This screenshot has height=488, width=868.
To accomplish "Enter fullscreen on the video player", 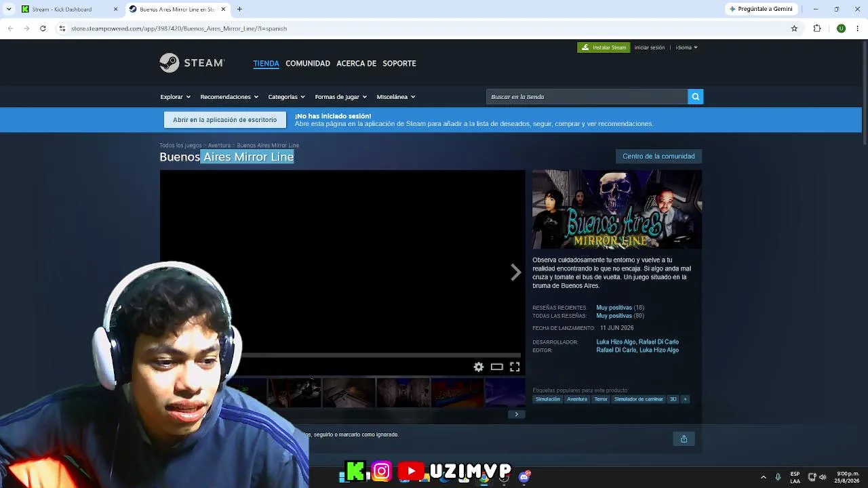I will tap(515, 367).
